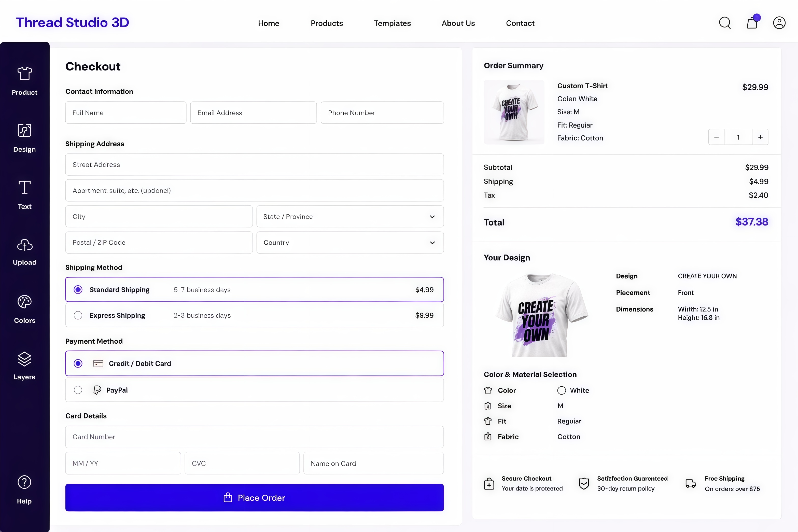Screen dimensions: 798x532
Task: Open the Design tool in sidebar
Action: [24, 138]
